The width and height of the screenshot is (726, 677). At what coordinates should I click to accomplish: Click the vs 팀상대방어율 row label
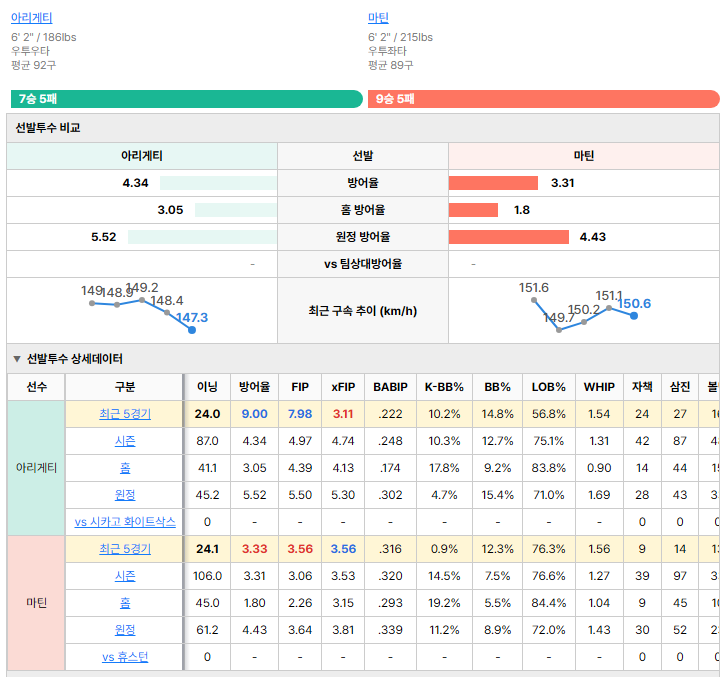tap(363, 264)
